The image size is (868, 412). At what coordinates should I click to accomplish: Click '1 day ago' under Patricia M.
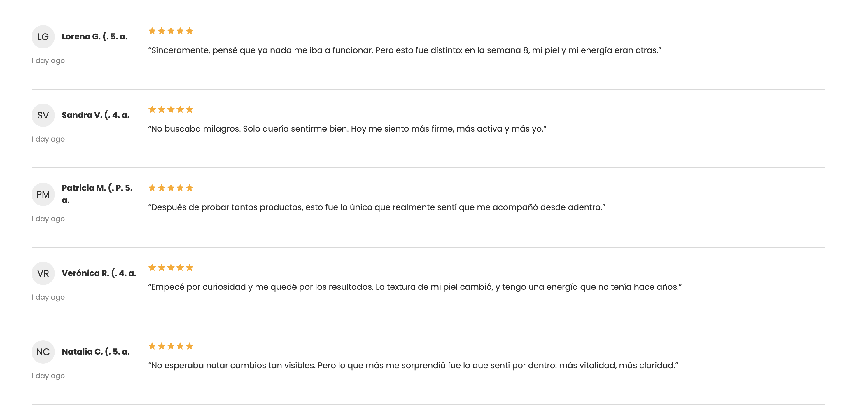pyautogui.click(x=48, y=219)
